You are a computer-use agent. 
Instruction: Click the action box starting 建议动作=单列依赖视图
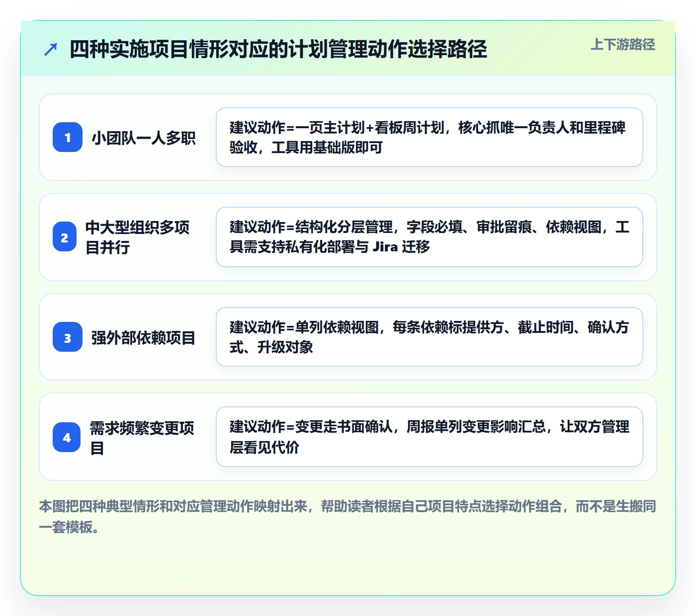(x=430, y=337)
